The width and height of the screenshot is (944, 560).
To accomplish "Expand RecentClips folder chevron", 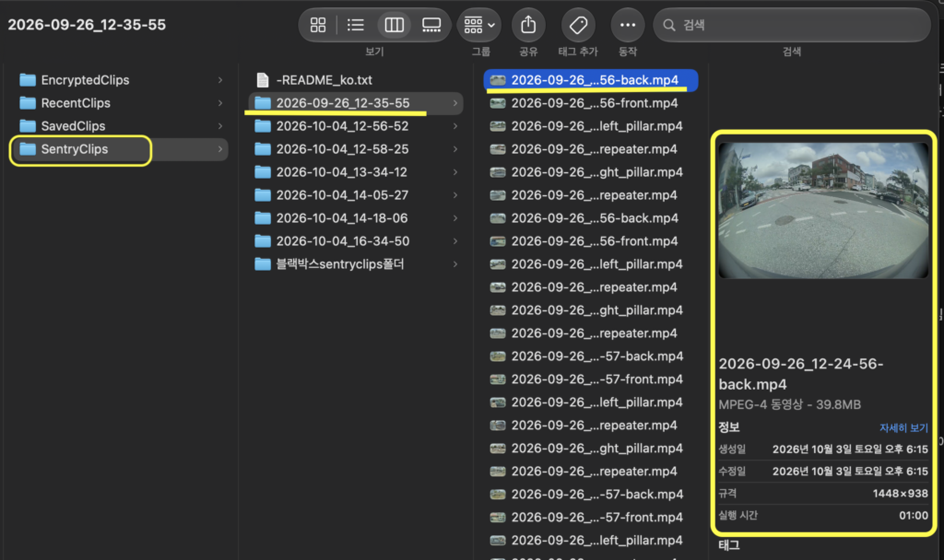I will [220, 103].
